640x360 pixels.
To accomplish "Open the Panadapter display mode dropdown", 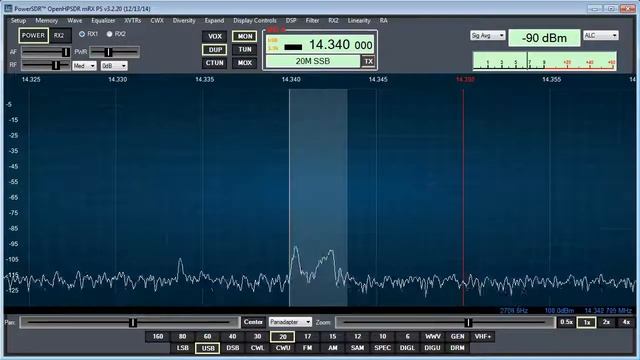I will click(290, 322).
